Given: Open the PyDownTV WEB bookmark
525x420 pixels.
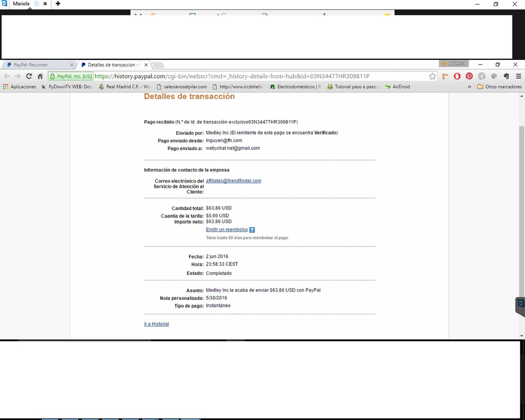Looking at the screenshot, I should tap(67, 87).
